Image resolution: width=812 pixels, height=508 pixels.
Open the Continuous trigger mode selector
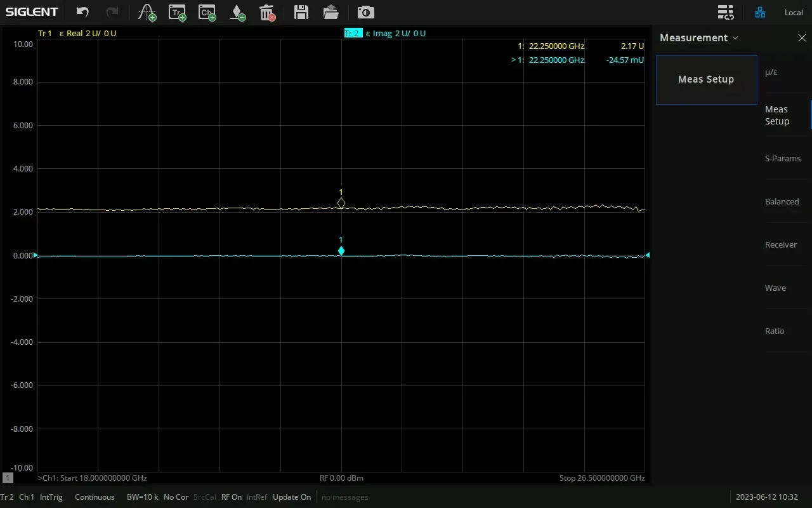click(x=95, y=497)
